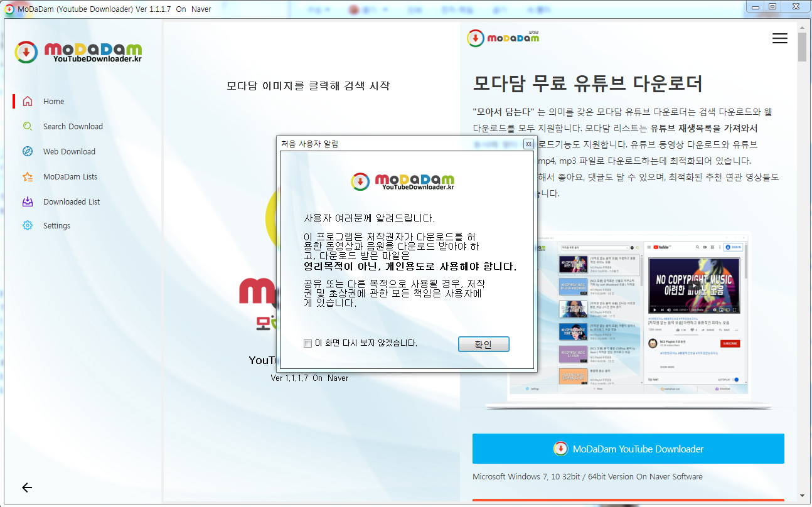
Task: Click MoDaDam logo inside the notice dialog
Action: click(x=402, y=181)
